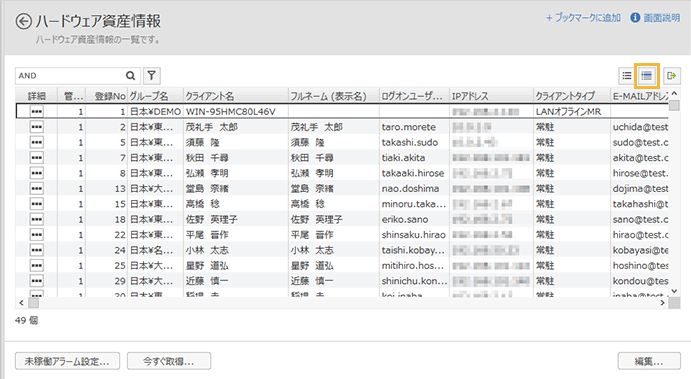The height and width of the screenshot is (379, 691).
Task: Sort by フルネーム (表示名) column header
Action: (x=334, y=96)
